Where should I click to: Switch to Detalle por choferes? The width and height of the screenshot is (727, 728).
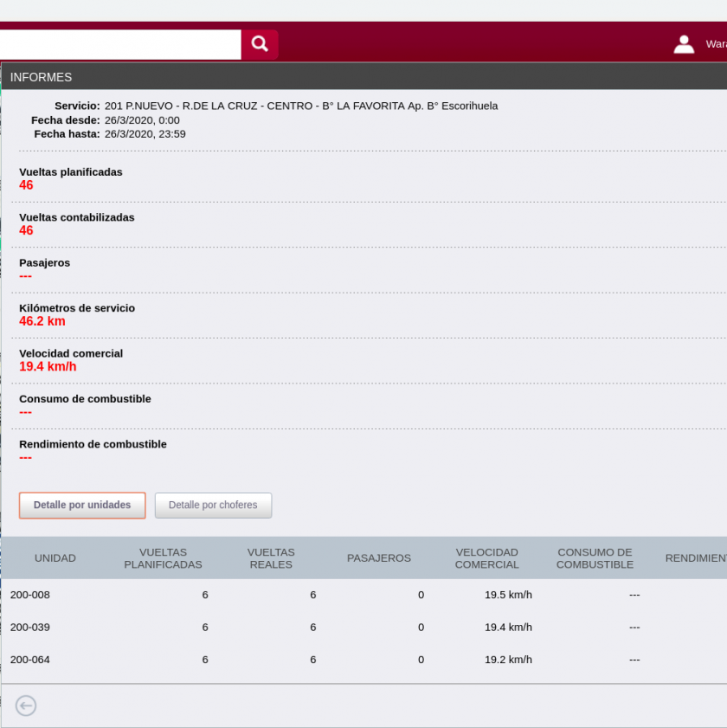(x=213, y=506)
